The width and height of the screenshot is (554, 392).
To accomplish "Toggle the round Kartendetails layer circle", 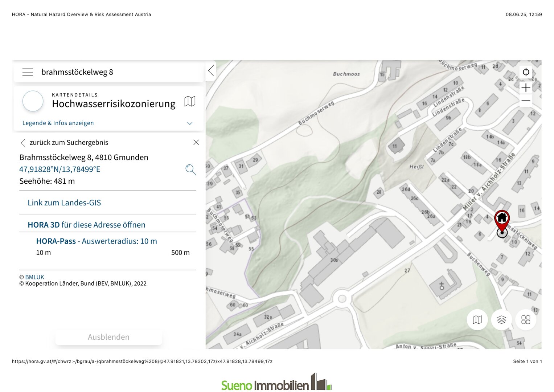I will (x=33, y=101).
